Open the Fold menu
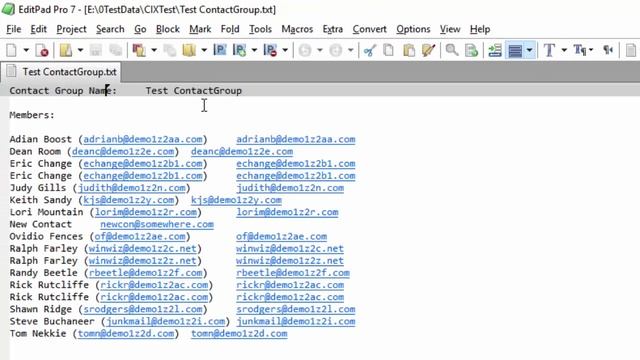The height and width of the screenshot is (360, 640). [x=230, y=29]
